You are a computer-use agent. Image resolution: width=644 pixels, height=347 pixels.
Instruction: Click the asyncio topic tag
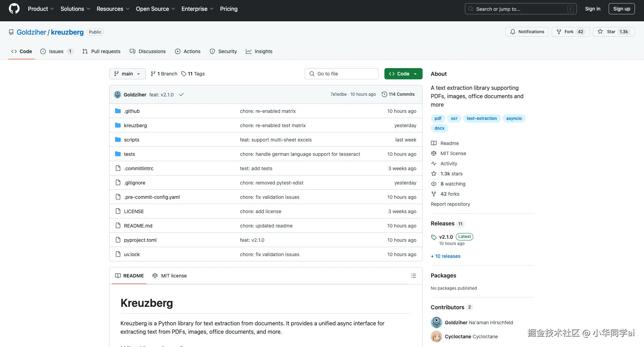click(514, 118)
